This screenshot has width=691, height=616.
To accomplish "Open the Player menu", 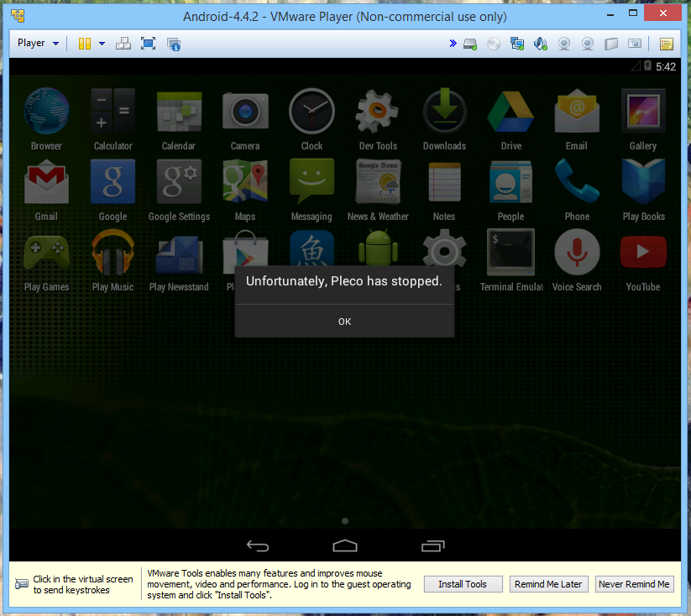I will [x=31, y=43].
